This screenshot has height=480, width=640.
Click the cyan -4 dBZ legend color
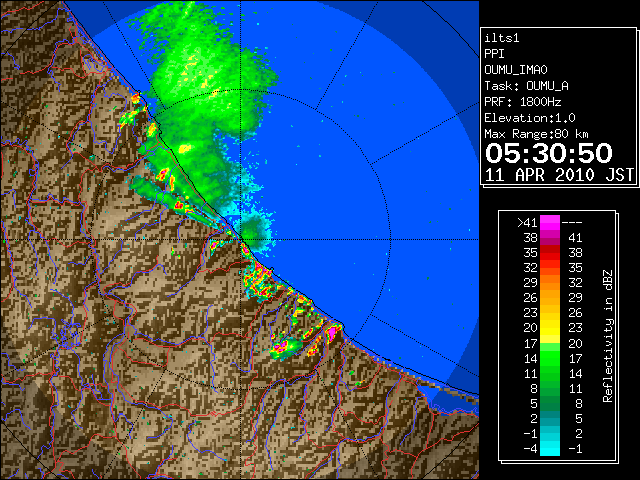pos(550,448)
